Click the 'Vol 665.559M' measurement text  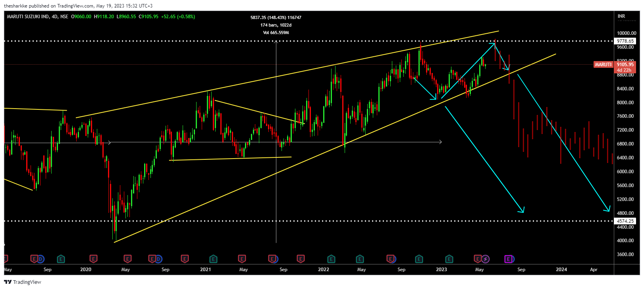point(276,33)
